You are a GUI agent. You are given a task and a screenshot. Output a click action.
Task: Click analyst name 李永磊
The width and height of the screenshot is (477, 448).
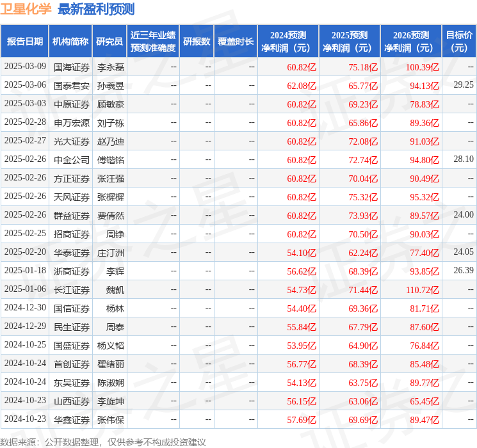(111, 67)
